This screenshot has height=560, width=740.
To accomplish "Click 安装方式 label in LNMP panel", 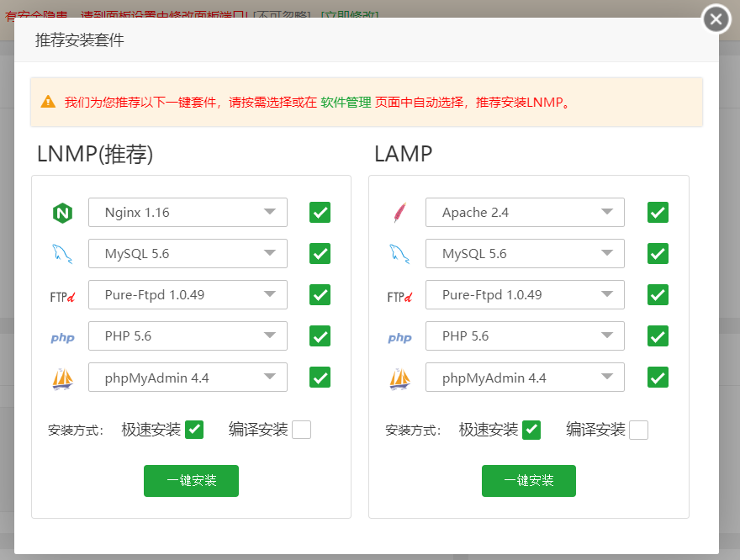I will tap(76, 431).
